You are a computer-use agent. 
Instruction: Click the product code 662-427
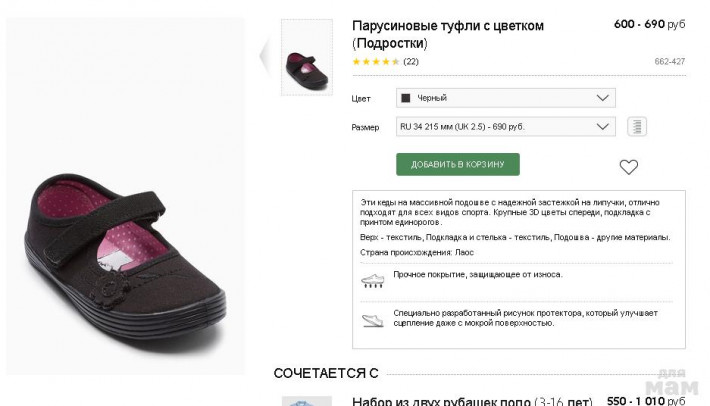(669, 62)
